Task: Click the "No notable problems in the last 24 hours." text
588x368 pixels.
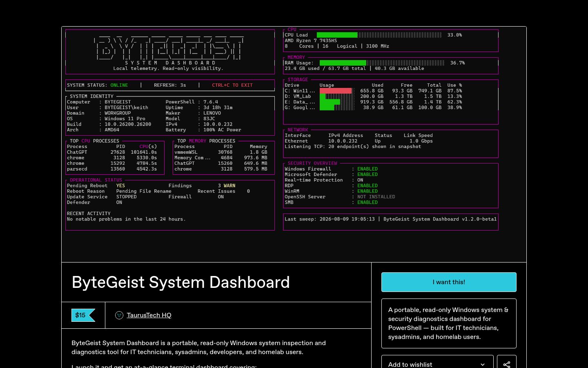Action: click(x=126, y=219)
